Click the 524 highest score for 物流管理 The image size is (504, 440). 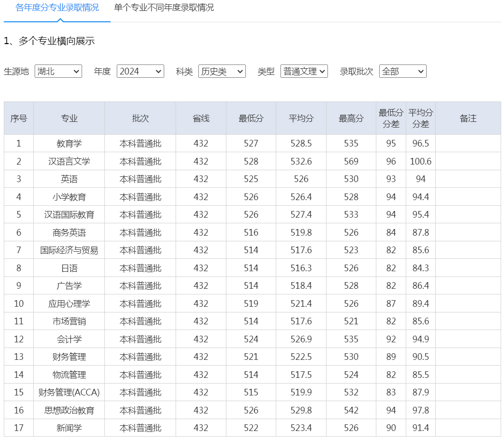(351, 375)
